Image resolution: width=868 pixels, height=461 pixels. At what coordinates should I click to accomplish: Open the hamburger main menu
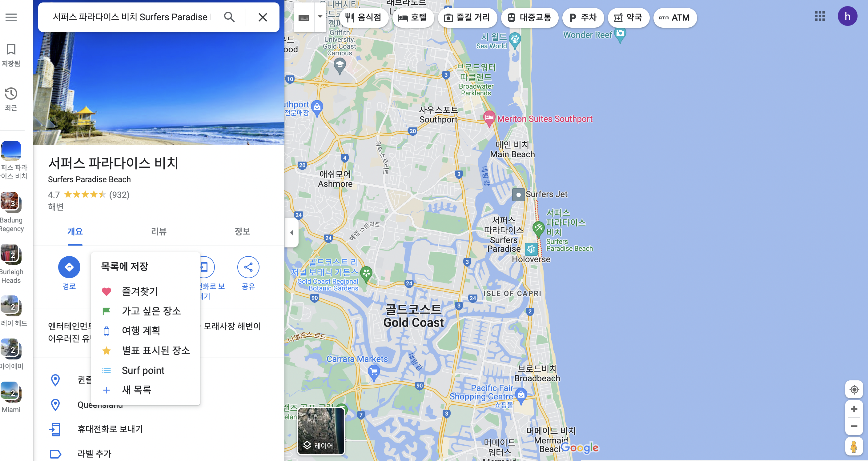pos(11,17)
